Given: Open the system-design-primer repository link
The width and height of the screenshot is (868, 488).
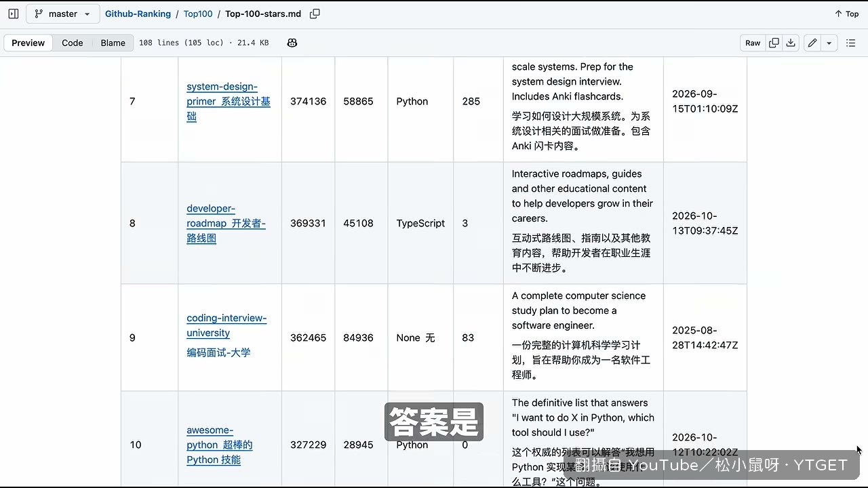Looking at the screenshot, I should pyautogui.click(x=229, y=102).
